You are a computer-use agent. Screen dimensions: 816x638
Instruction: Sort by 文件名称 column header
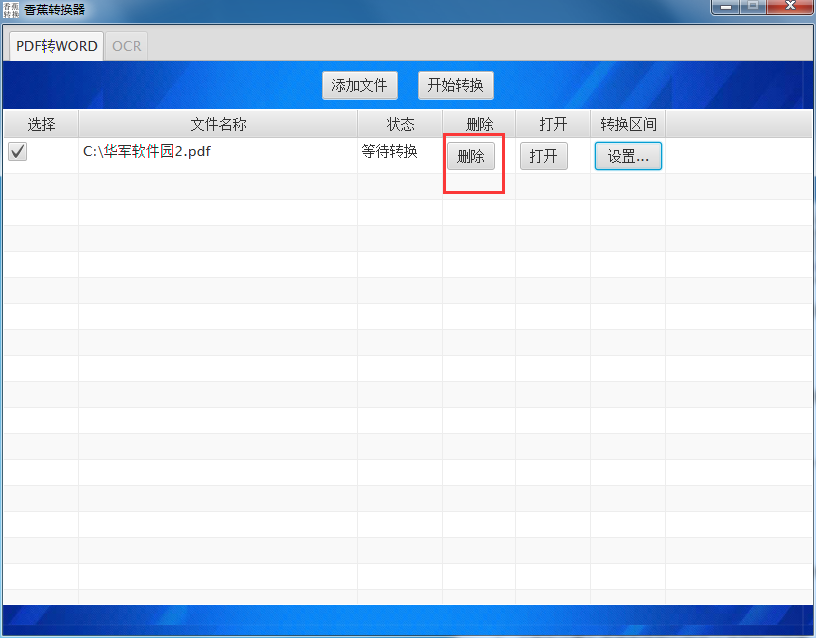tap(218, 124)
